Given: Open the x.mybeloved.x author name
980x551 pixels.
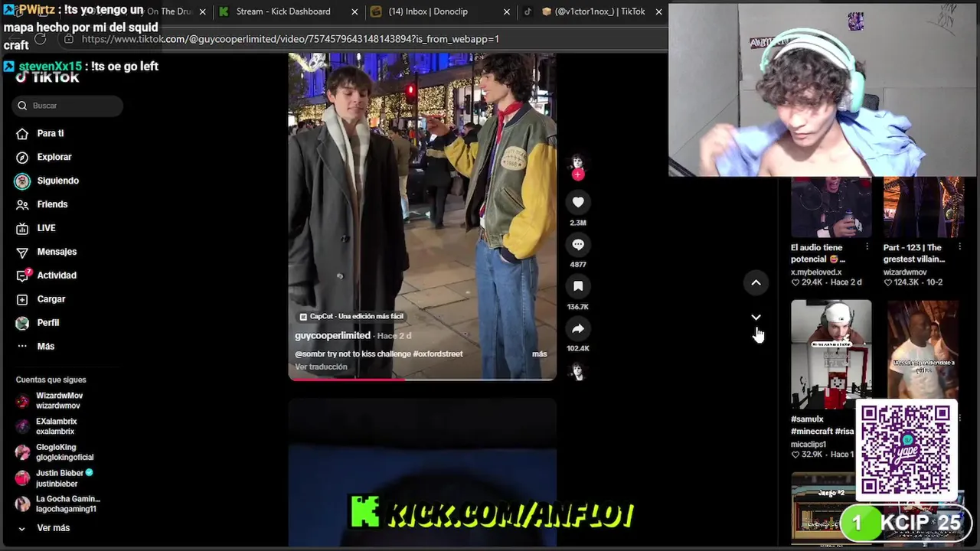Looking at the screenshot, I should coord(816,272).
